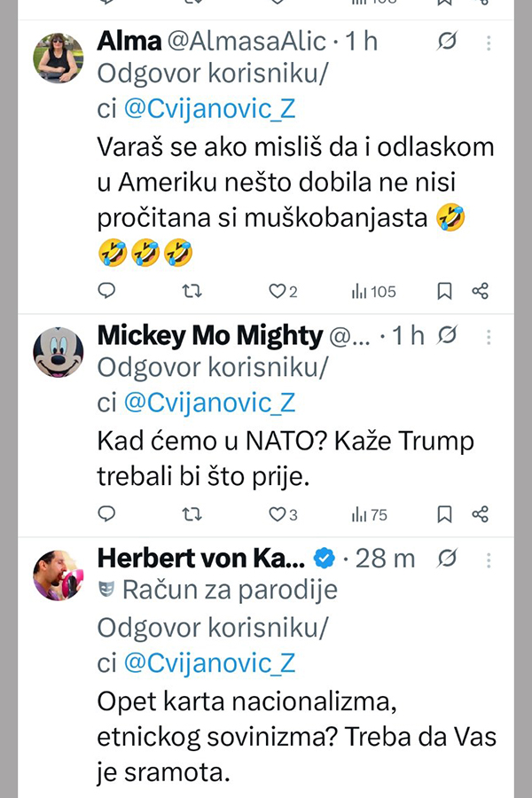Reply to Mickey Mo Mighty's tweet
The image size is (532, 798).
tap(106, 513)
